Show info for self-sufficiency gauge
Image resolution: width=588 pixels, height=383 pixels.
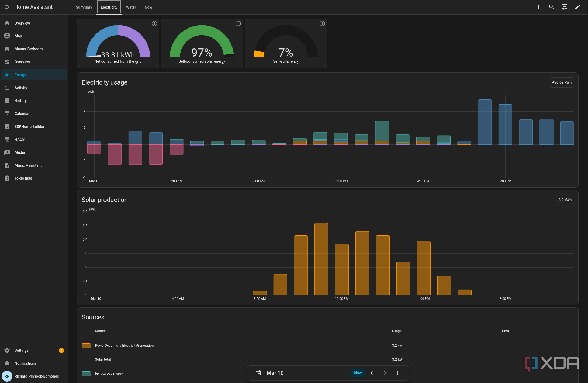pyautogui.click(x=322, y=23)
